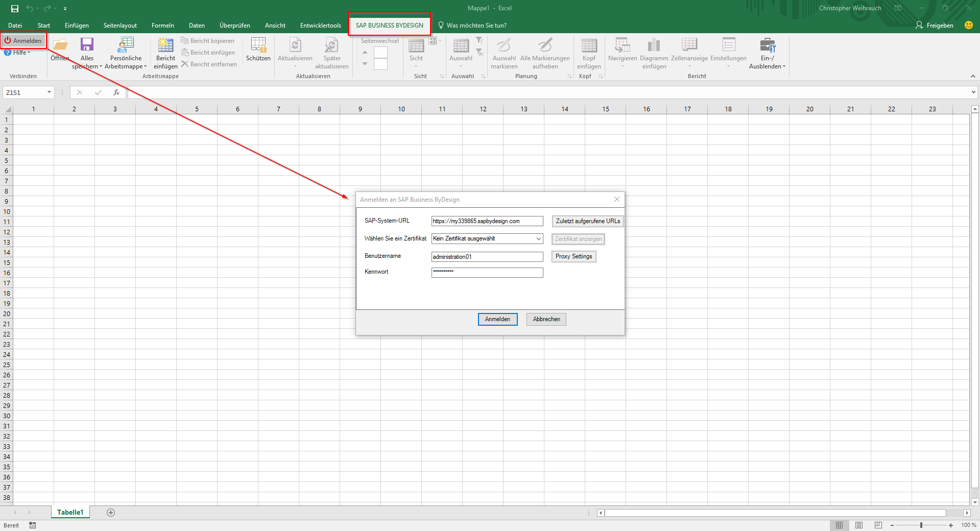Select the Tabelle1 sheet tab

pyautogui.click(x=70, y=512)
